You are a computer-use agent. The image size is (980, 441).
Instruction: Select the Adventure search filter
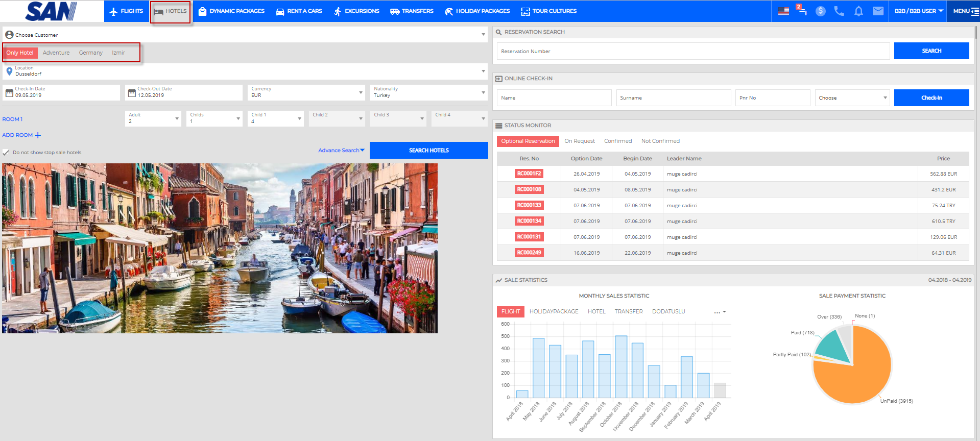point(56,53)
